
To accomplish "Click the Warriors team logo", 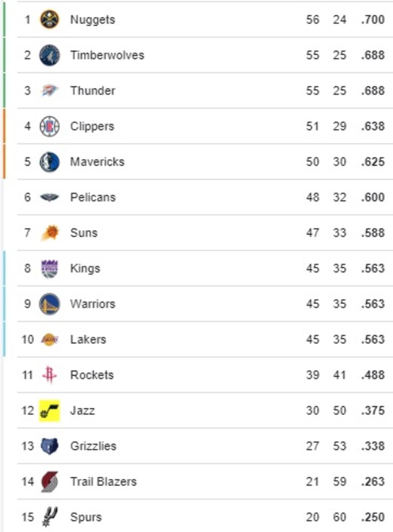I will 49,304.
